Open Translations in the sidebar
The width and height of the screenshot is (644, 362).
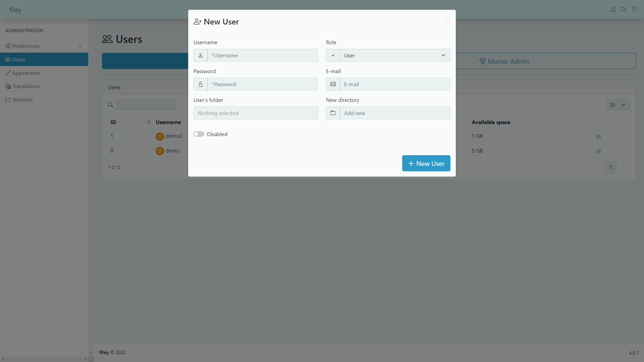(26, 86)
